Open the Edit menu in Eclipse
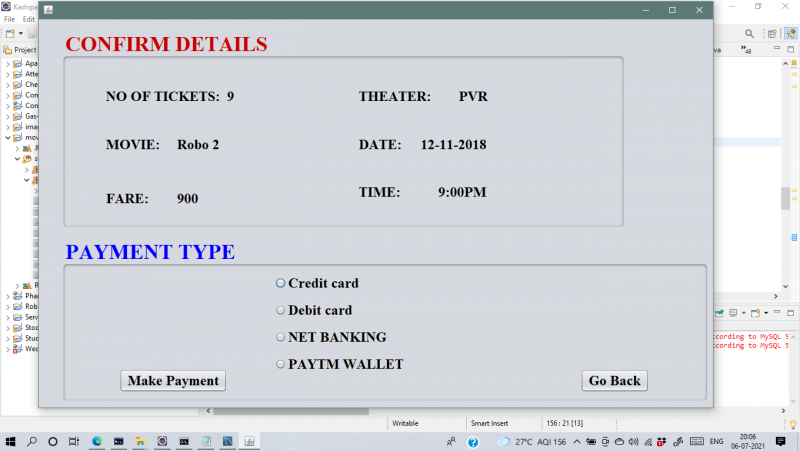The width and height of the screenshot is (800, 451). 29,19
